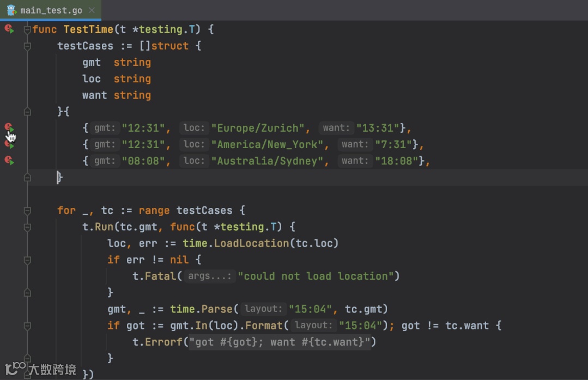Place caret at testCases closing brace line

tap(60, 177)
